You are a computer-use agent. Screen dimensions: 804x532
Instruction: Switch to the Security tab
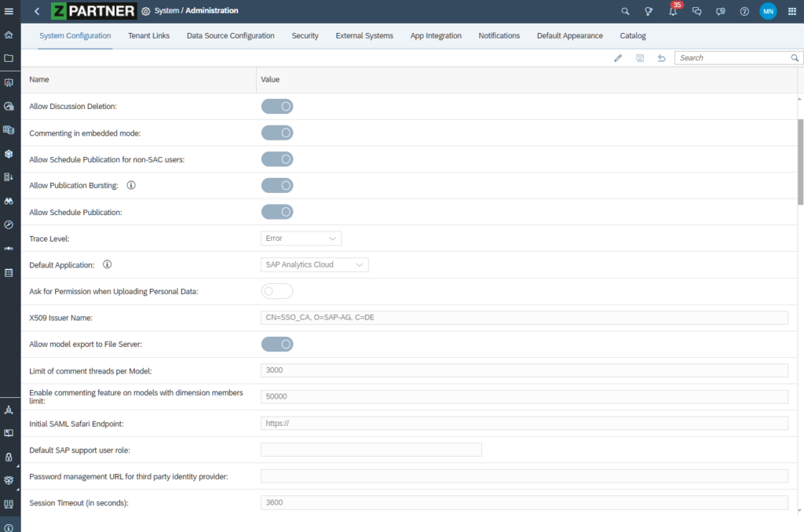point(305,36)
